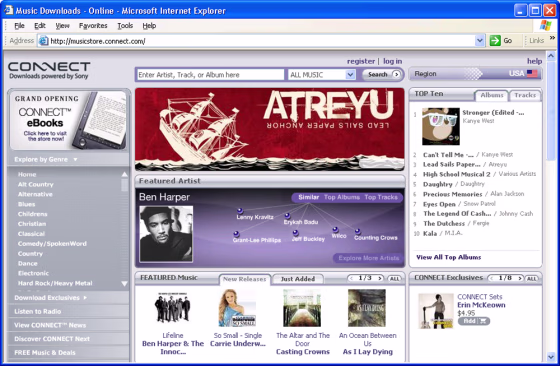Viewport: 560px width, 366px height.
Task: Open FREE Music & Deals
Action: (45, 352)
